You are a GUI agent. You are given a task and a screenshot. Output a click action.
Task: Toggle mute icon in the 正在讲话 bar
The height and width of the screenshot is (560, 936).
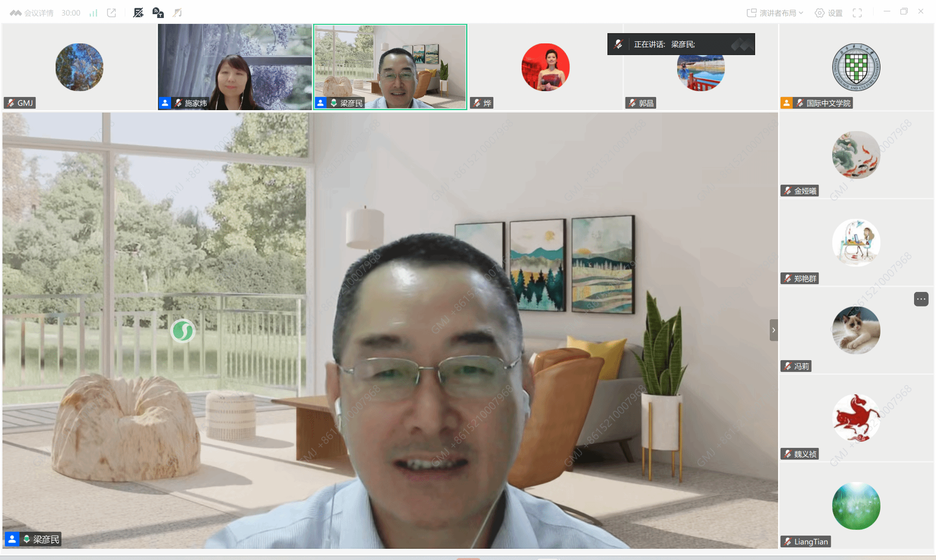[x=619, y=44]
